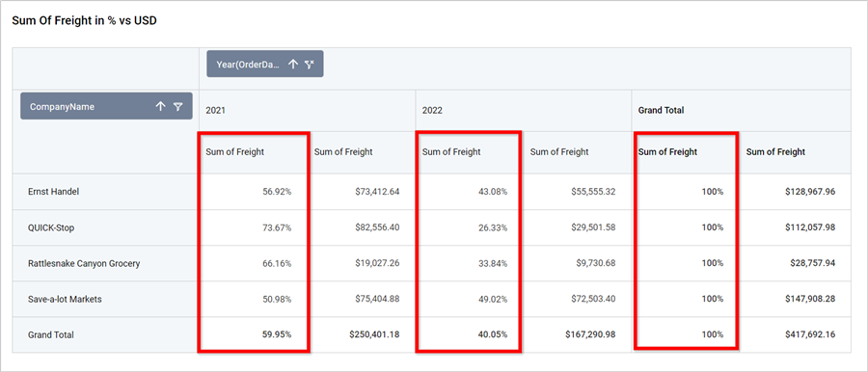Select the $82,556.40 freight cell

pyautogui.click(x=377, y=227)
